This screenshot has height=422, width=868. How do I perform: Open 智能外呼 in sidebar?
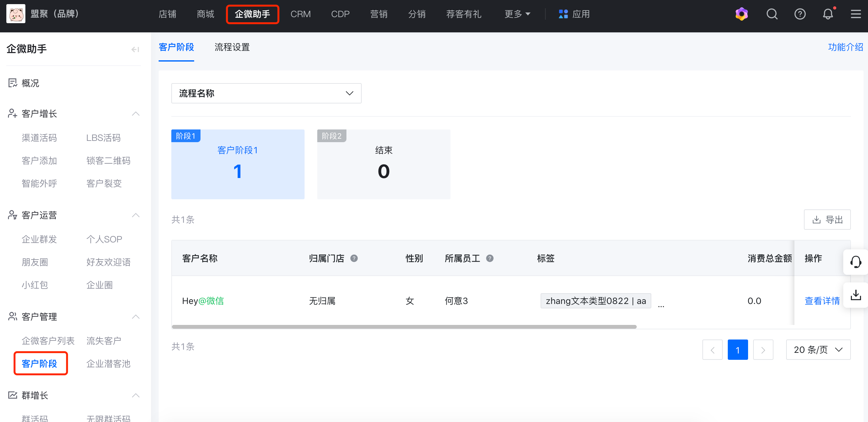coord(39,183)
